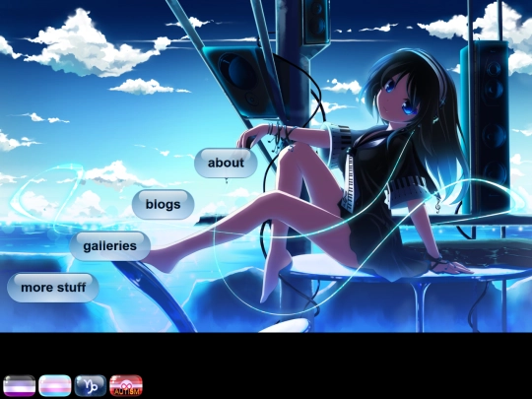Open the about page bubble
Viewport: 532px width, 399px height.
point(226,163)
